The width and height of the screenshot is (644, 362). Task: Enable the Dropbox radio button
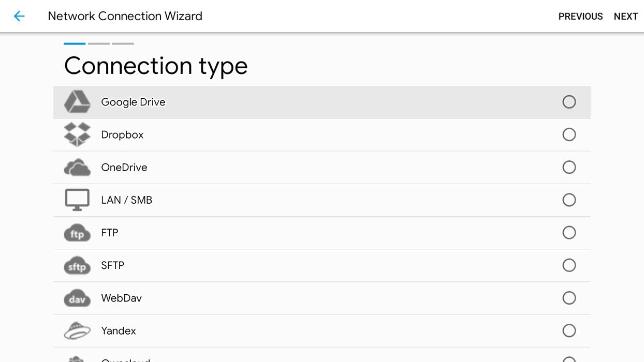[569, 134]
